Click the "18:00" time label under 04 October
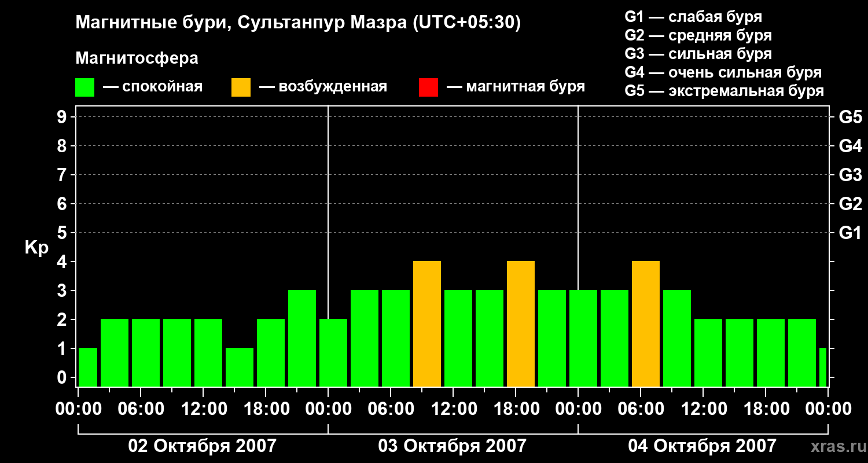Viewport: 868px width, 463px height. pos(766,409)
